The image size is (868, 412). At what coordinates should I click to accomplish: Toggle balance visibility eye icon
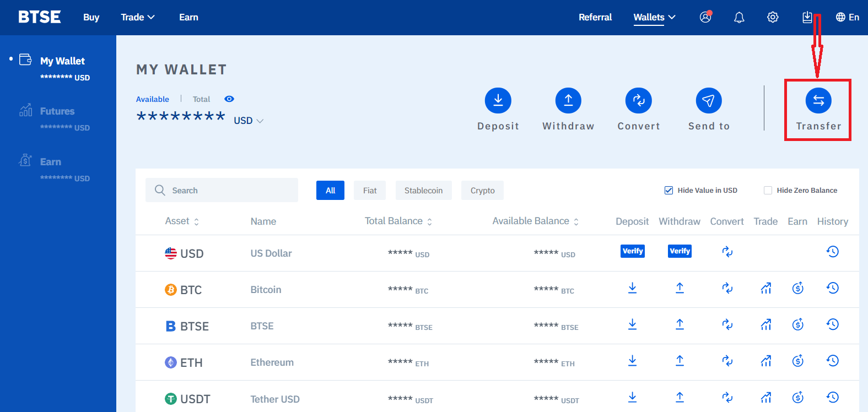[x=229, y=99]
